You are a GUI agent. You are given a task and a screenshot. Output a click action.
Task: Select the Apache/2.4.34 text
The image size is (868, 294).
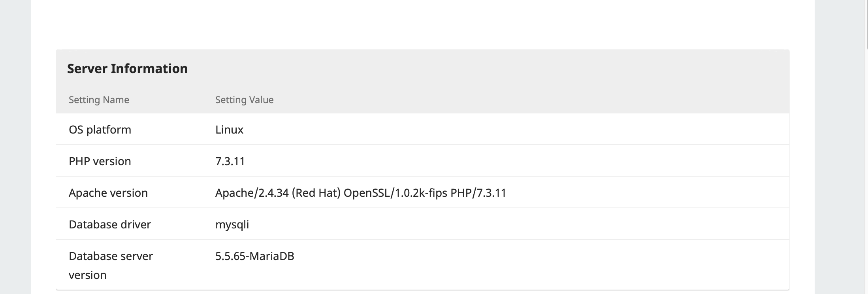pos(252,193)
